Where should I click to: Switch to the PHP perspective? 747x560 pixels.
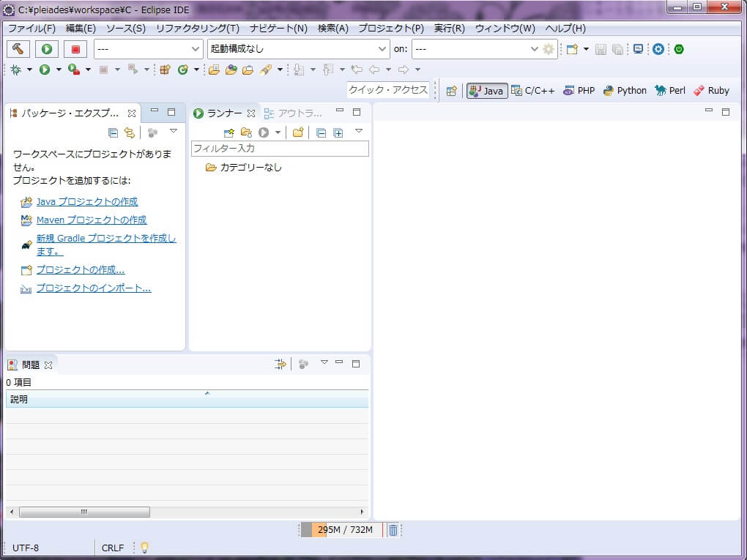point(579,91)
